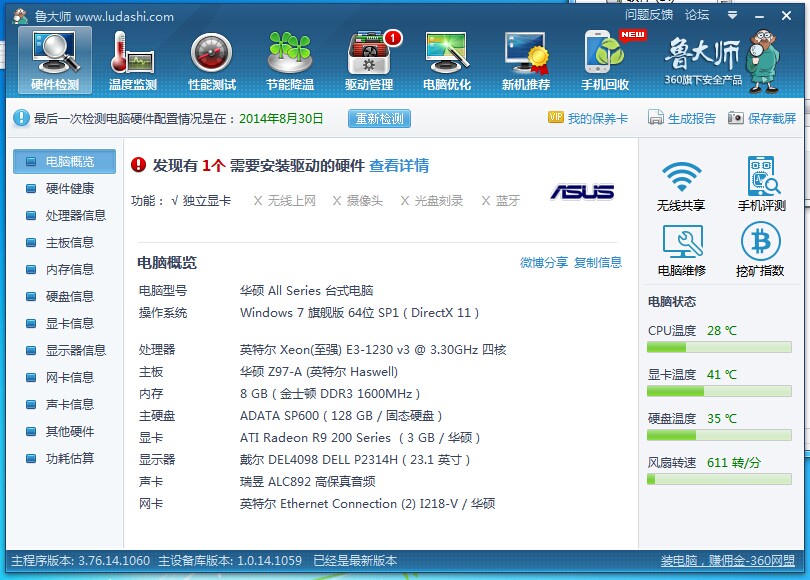810x580 pixels.
Task: Open 驱动管理 driver toolbox icon
Action: pyautogui.click(x=369, y=60)
